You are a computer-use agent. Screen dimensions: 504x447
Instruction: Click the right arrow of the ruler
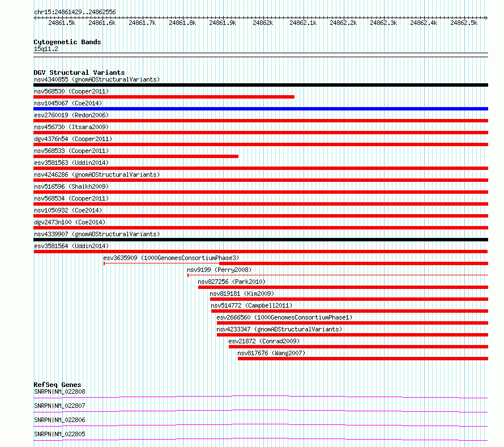(x=486, y=18)
